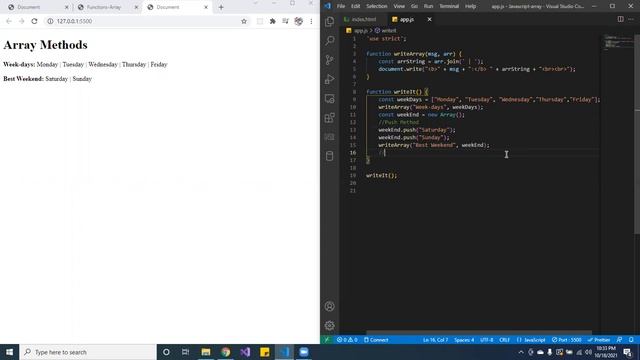Open Zoom from the taskbar

[x=304, y=352]
